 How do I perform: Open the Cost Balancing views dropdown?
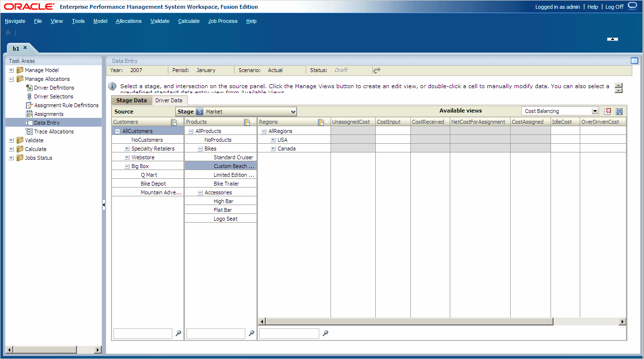596,111
